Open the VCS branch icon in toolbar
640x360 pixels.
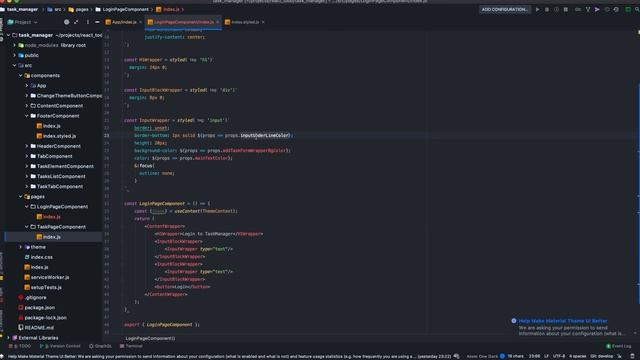(x=588, y=9)
